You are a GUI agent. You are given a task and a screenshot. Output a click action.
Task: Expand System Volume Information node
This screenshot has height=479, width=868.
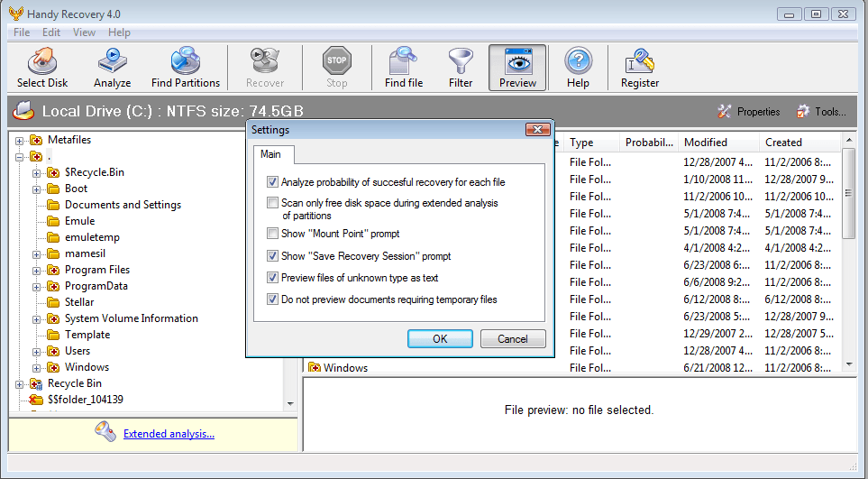37,319
